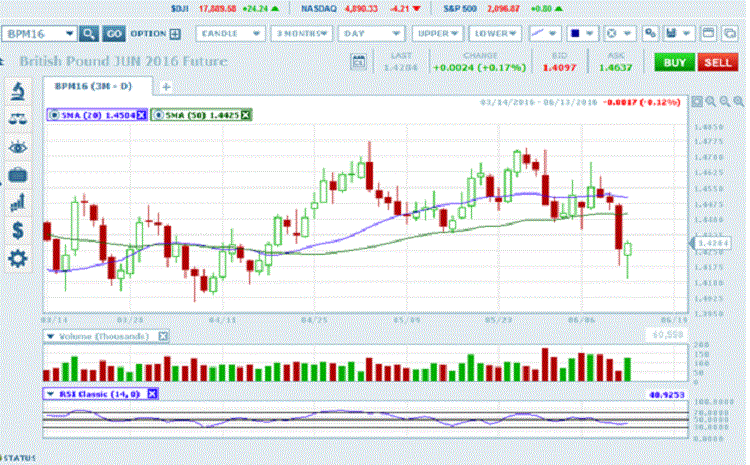Image resolution: width=750 pixels, height=465 pixels.
Task: Click the bar chart icon in sidebar
Action: coord(18,202)
